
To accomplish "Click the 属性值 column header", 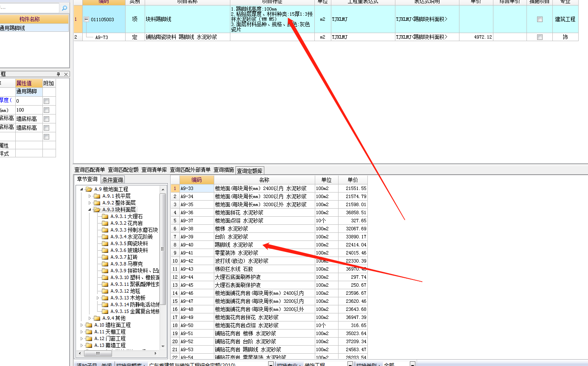I will tap(29, 83).
